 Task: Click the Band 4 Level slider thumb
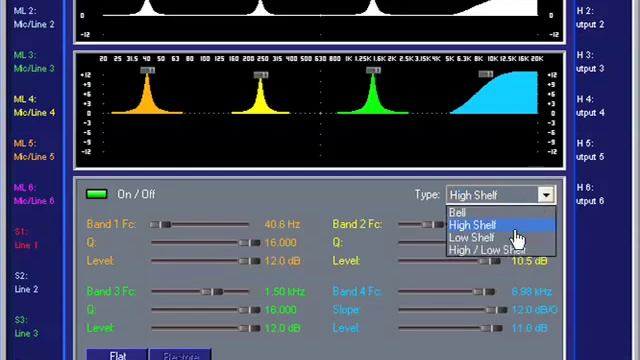pos(491,328)
